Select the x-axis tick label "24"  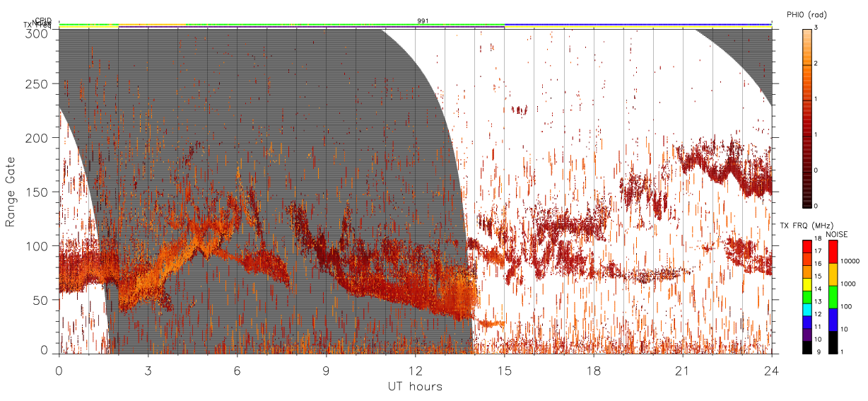click(771, 370)
